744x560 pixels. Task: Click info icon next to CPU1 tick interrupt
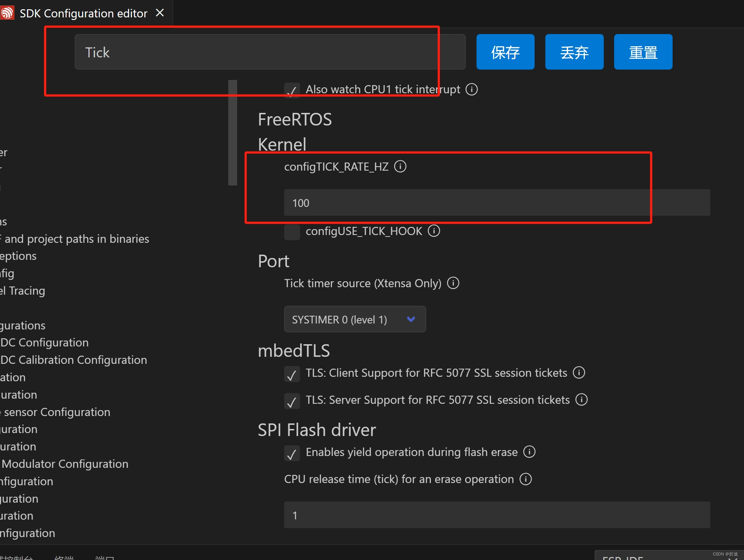tap(471, 89)
